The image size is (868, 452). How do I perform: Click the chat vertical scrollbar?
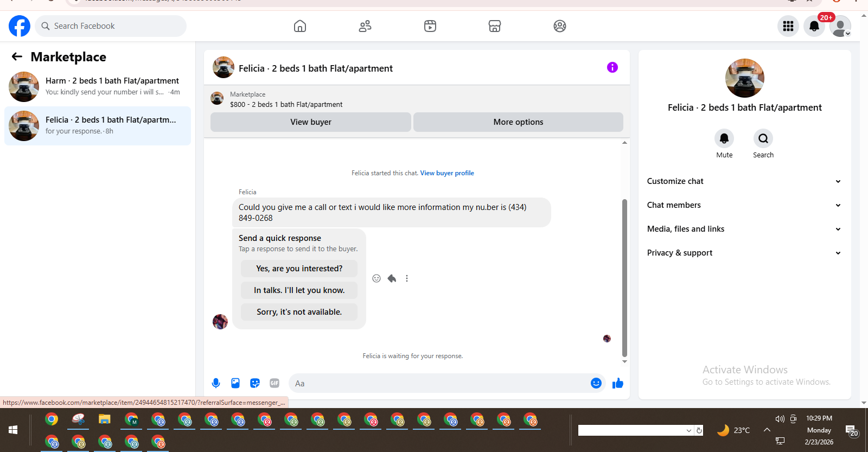624,278
